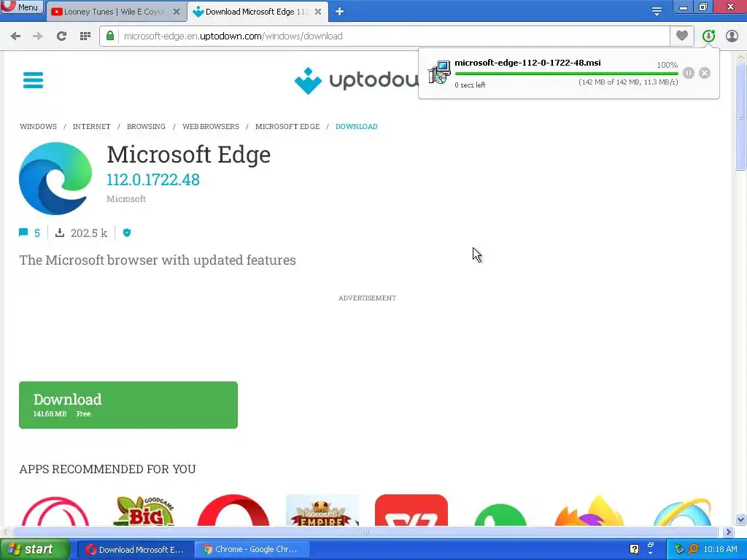This screenshot has width=747, height=560.
Task: Open the Uptodown hamburger menu
Action: click(34, 80)
